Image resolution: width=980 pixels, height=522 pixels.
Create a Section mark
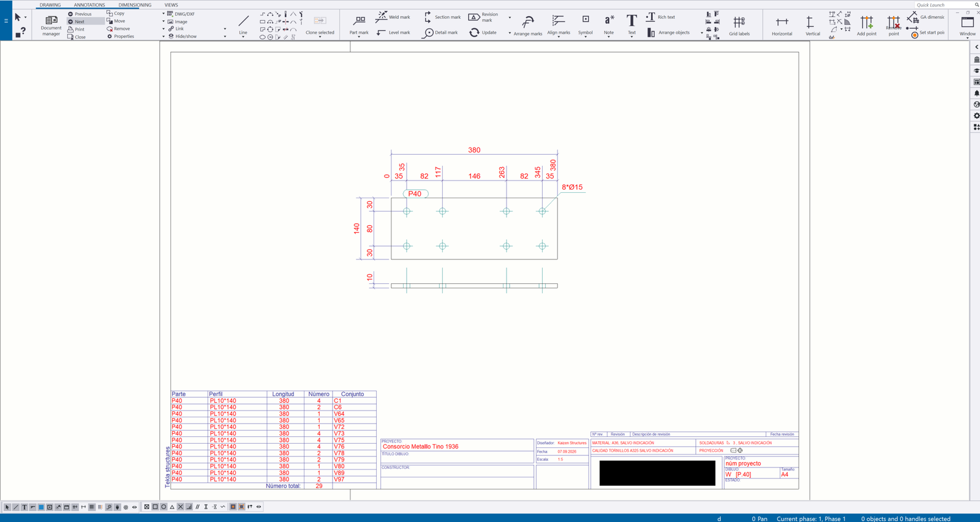pyautogui.click(x=442, y=17)
